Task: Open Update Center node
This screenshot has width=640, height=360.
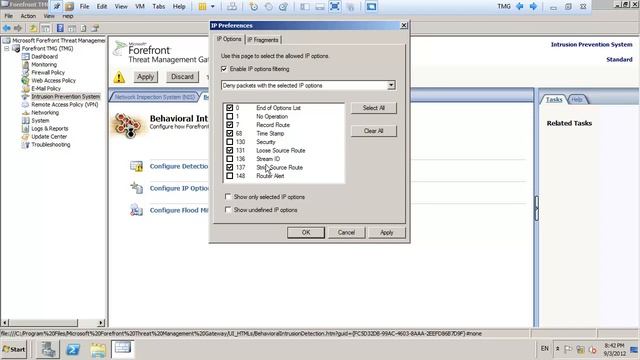Action: point(49,136)
